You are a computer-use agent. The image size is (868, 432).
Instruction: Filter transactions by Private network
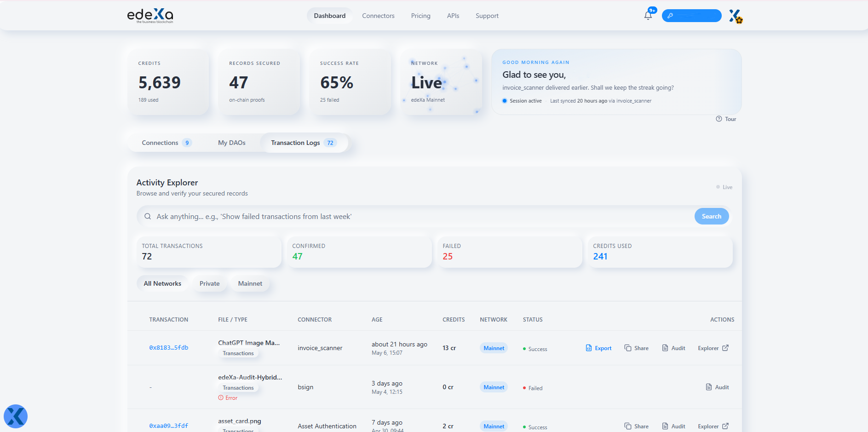pos(210,283)
